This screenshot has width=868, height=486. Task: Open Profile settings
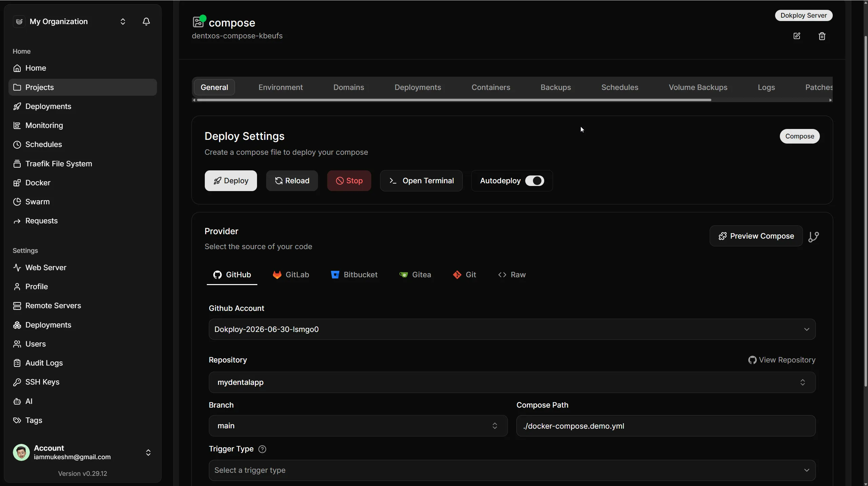(83, 286)
